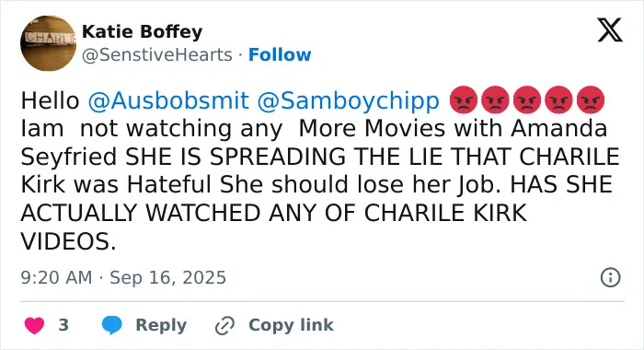Open the @Ausbobsmit mention

click(x=168, y=100)
